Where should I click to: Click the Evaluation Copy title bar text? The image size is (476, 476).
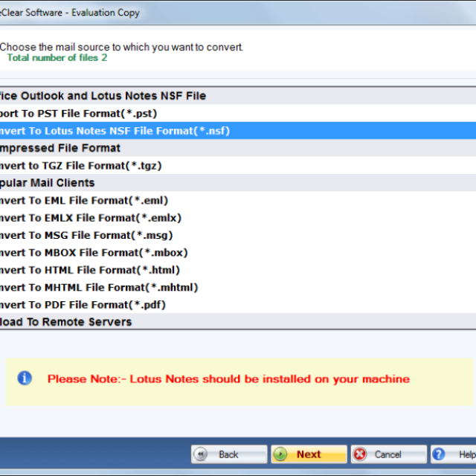point(106,13)
